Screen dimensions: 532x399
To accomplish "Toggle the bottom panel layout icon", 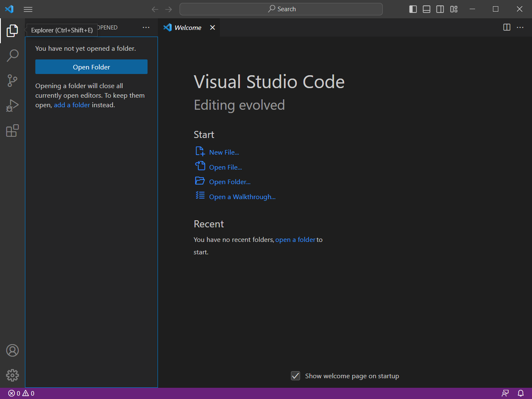I will [426, 9].
